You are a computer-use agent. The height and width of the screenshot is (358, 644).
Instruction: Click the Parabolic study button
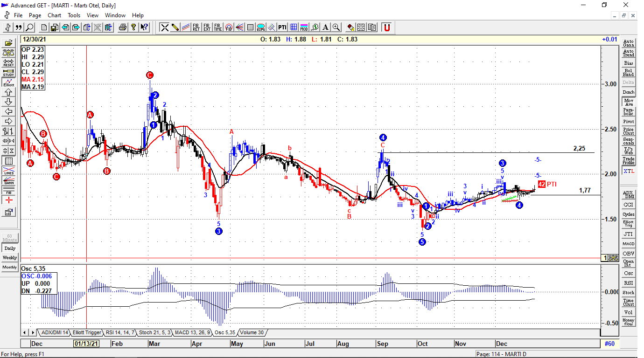pos(629,112)
